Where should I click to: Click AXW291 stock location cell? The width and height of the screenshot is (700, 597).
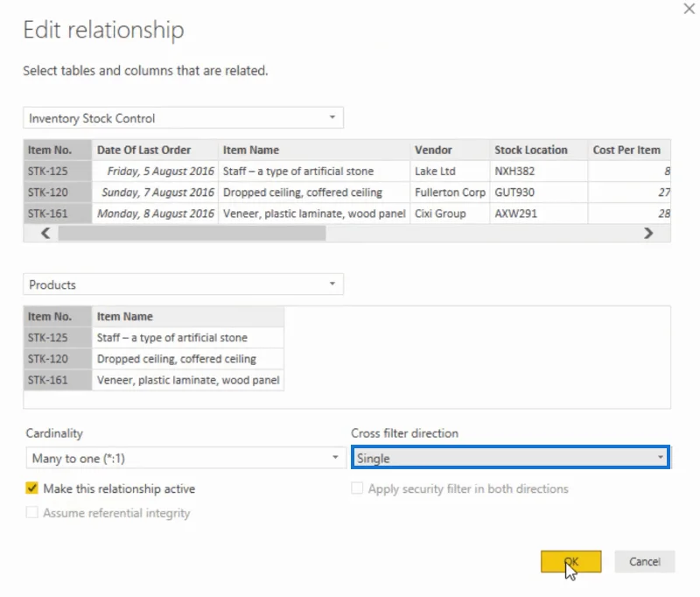(x=538, y=214)
